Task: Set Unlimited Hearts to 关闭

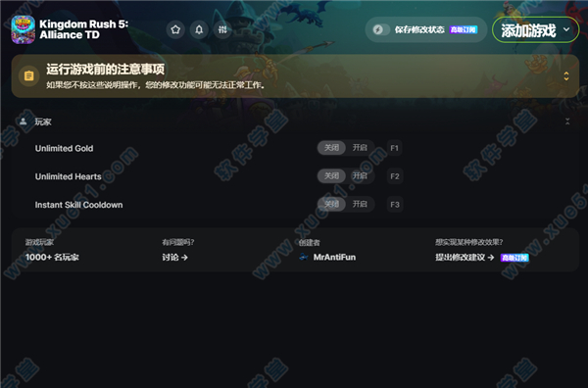Action: [331, 175]
